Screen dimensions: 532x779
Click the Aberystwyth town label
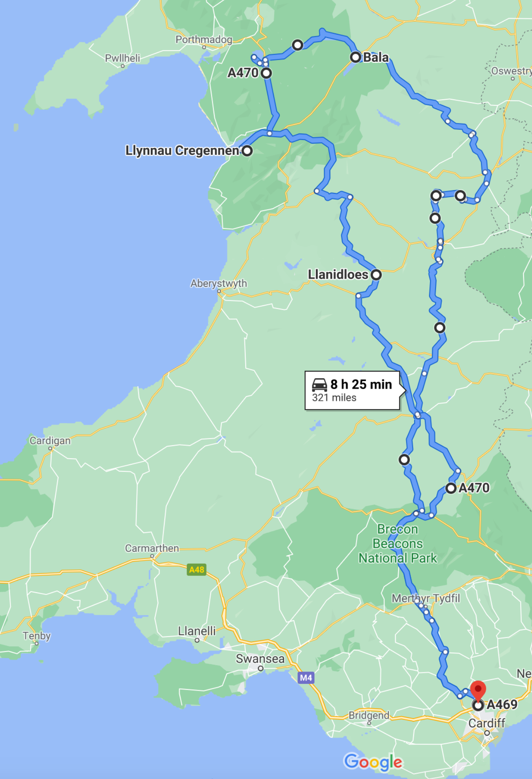pyautogui.click(x=219, y=283)
